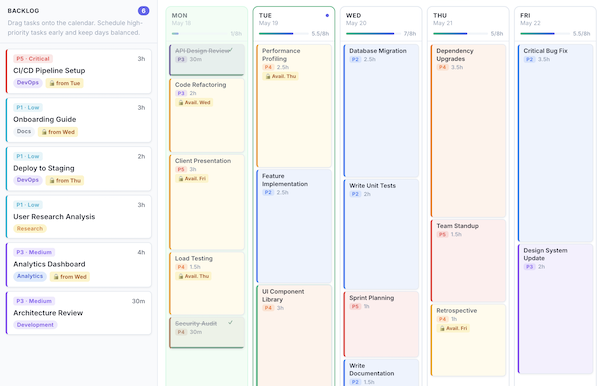This screenshot has height=386, width=600.
Task: Select the Design System Update task
Action: pyautogui.click(x=555, y=309)
